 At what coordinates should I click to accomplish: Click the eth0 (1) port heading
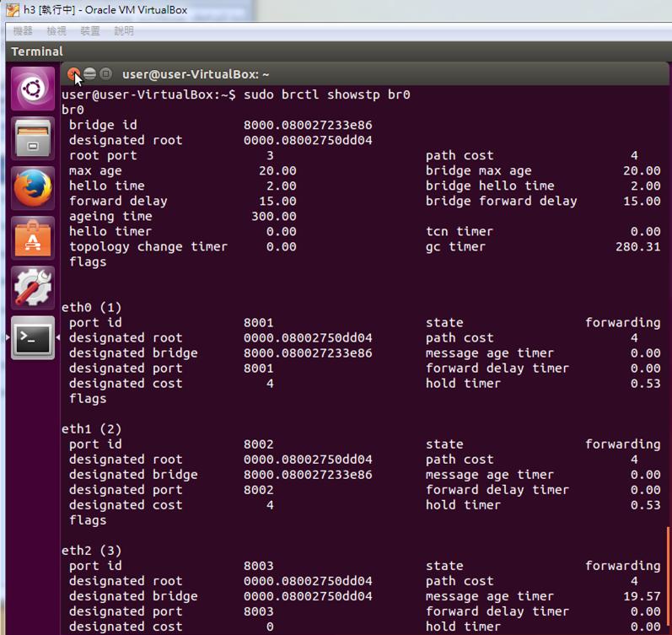[x=92, y=307]
